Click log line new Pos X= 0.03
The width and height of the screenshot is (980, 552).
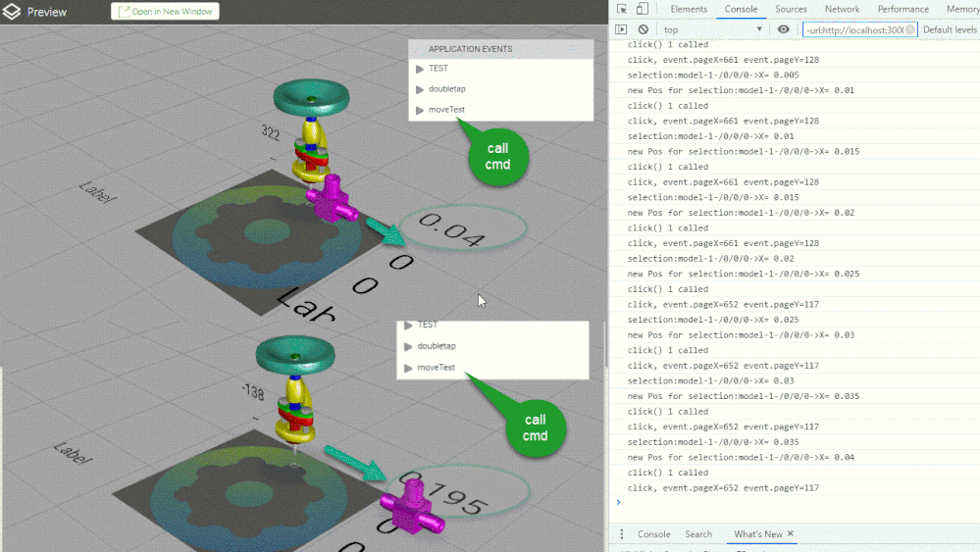click(x=741, y=334)
